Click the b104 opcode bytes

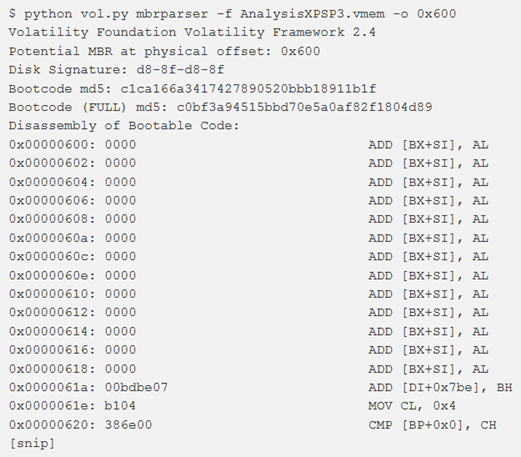click(120, 406)
